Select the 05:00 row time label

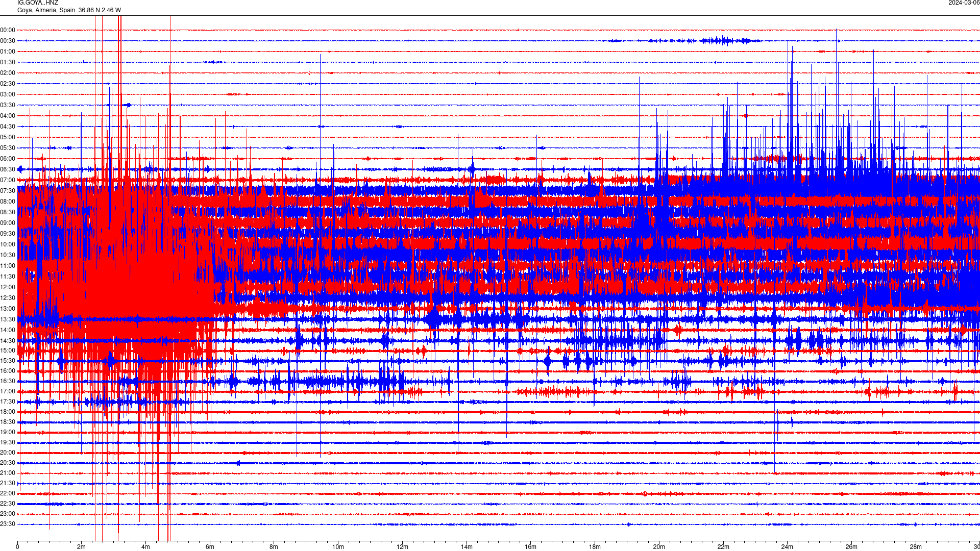(8, 137)
